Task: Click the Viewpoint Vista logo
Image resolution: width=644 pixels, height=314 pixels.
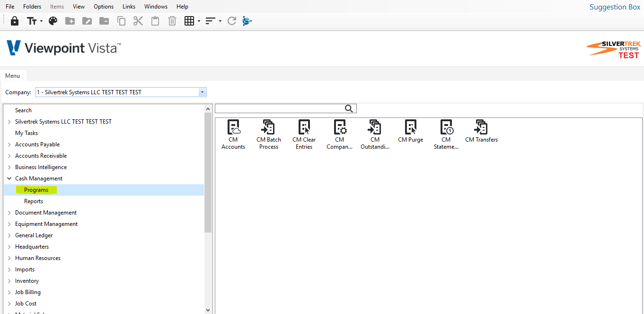Action: click(64, 48)
